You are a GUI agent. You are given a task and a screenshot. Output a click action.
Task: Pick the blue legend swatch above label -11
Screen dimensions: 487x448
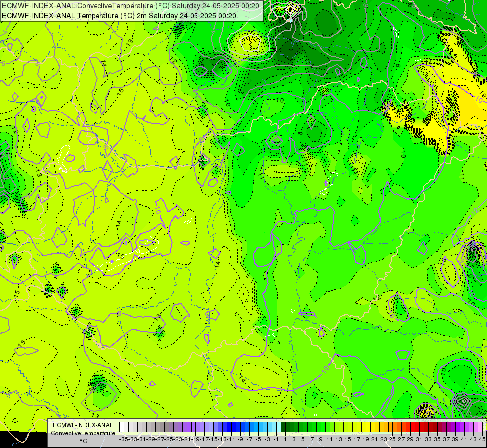[229, 427]
